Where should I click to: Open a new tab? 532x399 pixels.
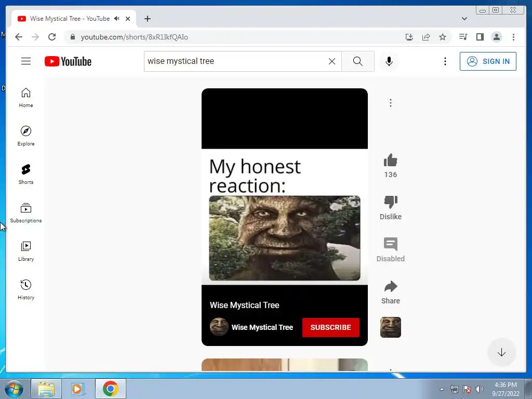147,19
